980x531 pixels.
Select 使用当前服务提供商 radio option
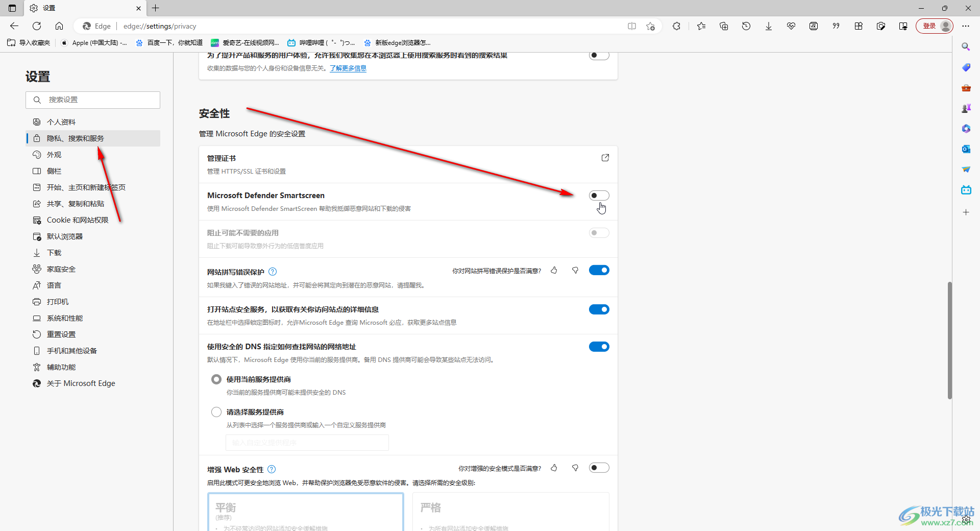(216, 379)
